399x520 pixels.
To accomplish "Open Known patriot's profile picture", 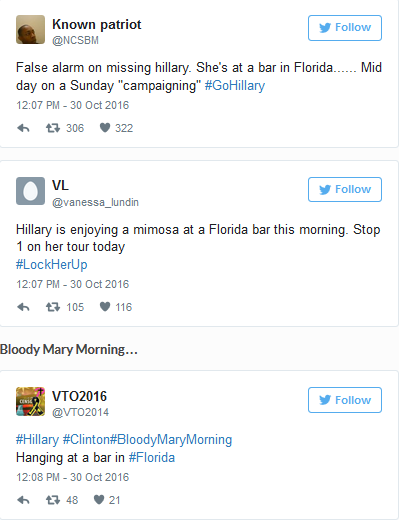I will click(30, 29).
